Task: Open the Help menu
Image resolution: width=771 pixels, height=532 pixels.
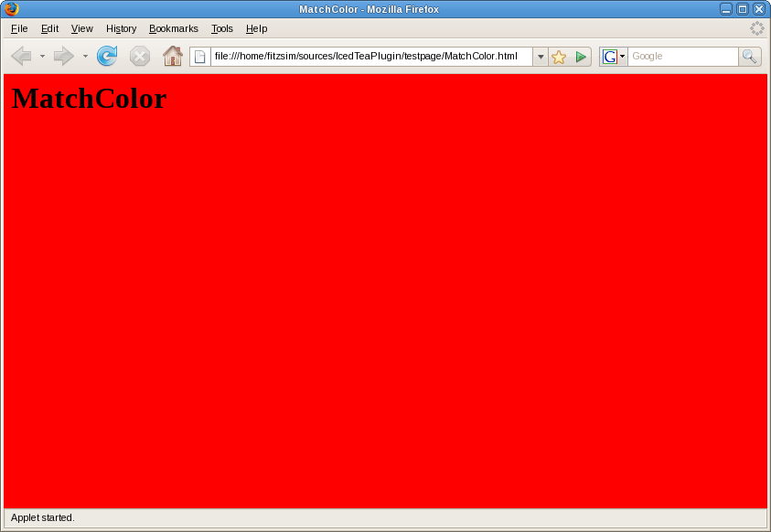Action: [257, 28]
